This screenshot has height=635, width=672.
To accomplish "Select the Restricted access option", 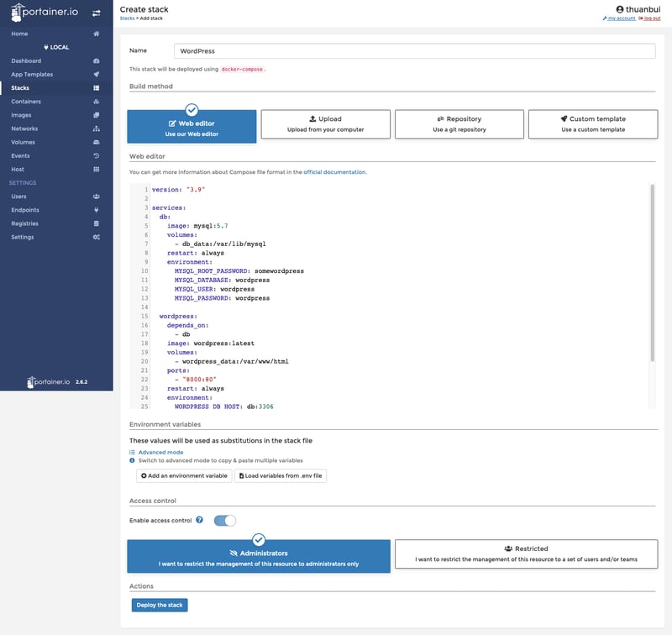I will [x=526, y=554].
